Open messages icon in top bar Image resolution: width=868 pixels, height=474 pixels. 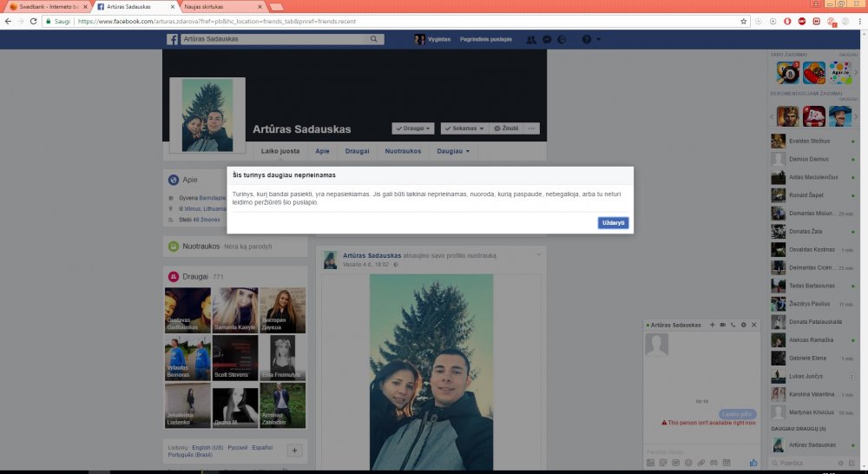tap(546, 39)
